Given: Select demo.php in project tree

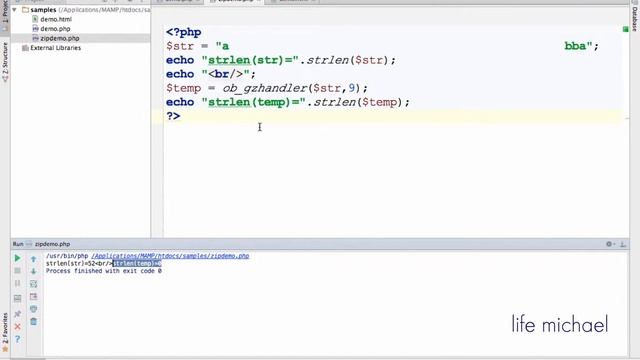Looking at the screenshot, I should coord(55,29).
